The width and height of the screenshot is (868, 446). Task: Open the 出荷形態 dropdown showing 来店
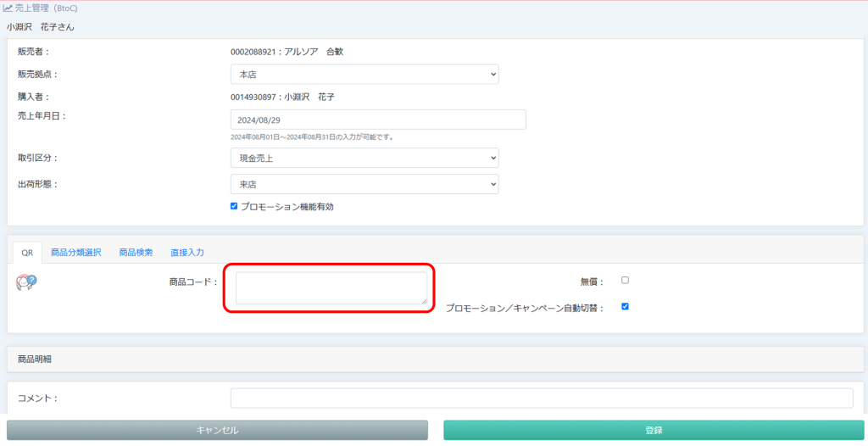tap(364, 184)
